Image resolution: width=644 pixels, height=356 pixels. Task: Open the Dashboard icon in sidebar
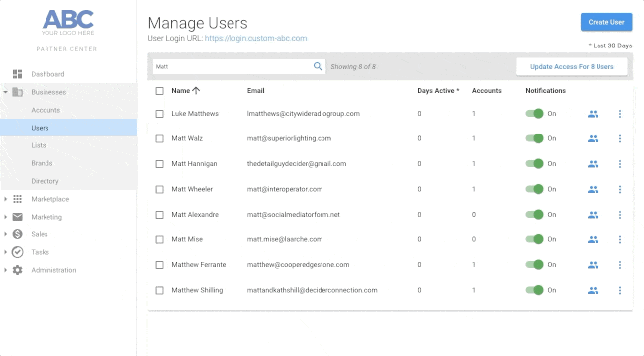pos(17,74)
